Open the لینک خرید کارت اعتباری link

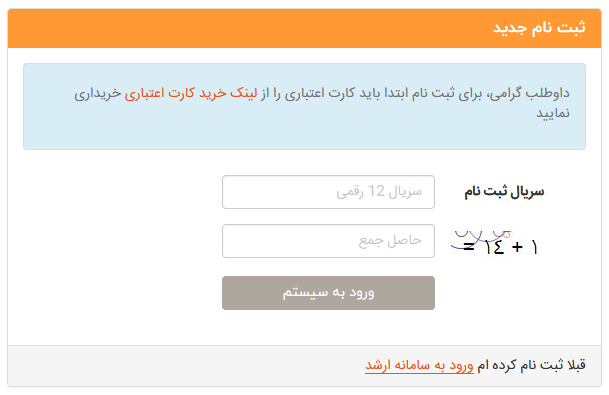tap(191, 93)
